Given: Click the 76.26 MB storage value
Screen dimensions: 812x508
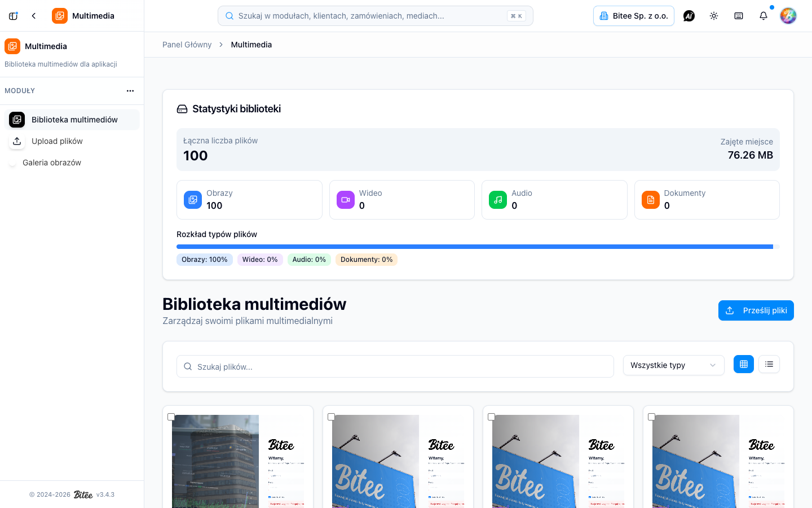Looking at the screenshot, I should (751, 155).
